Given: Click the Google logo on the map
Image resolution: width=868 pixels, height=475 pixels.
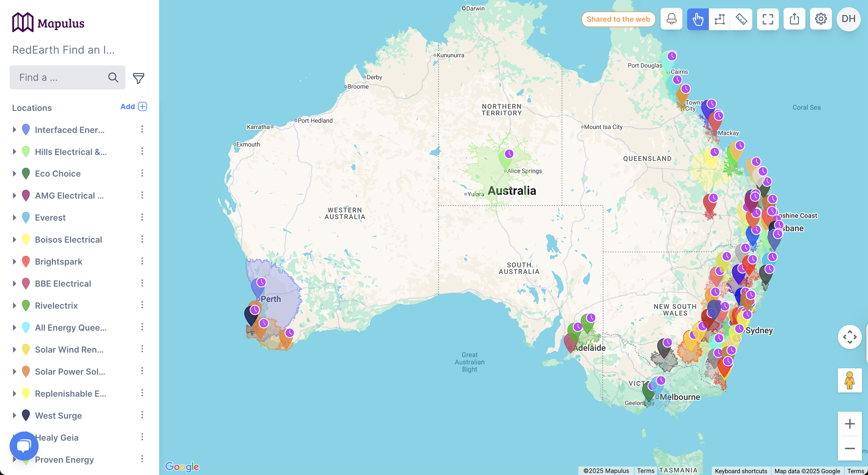Looking at the screenshot, I should click(182, 466).
